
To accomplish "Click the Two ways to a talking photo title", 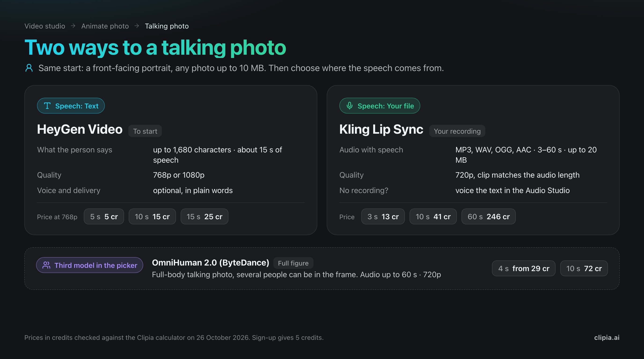I will pos(155,47).
